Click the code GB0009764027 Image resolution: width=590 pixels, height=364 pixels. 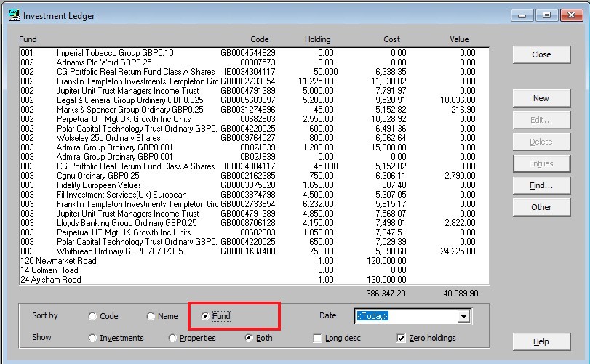248,138
